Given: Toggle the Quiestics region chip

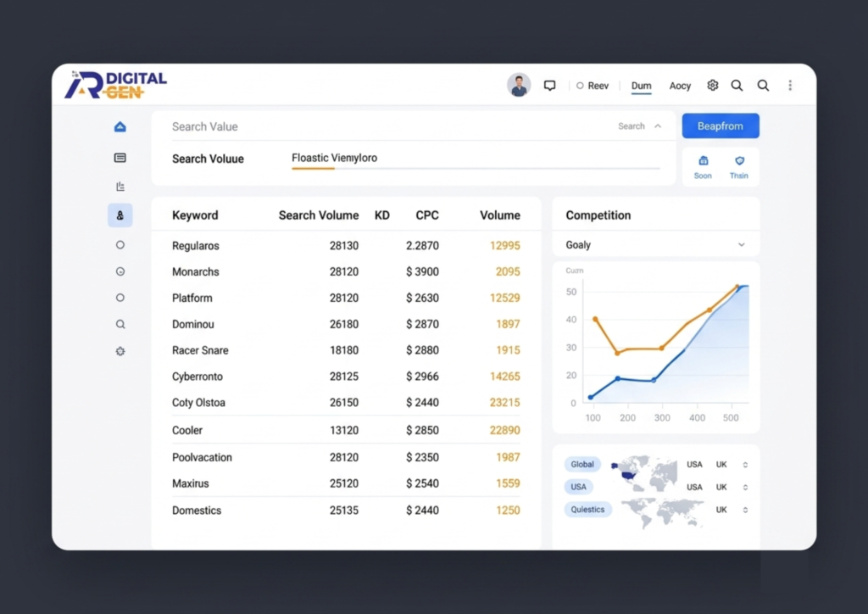Looking at the screenshot, I should [x=588, y=510].
